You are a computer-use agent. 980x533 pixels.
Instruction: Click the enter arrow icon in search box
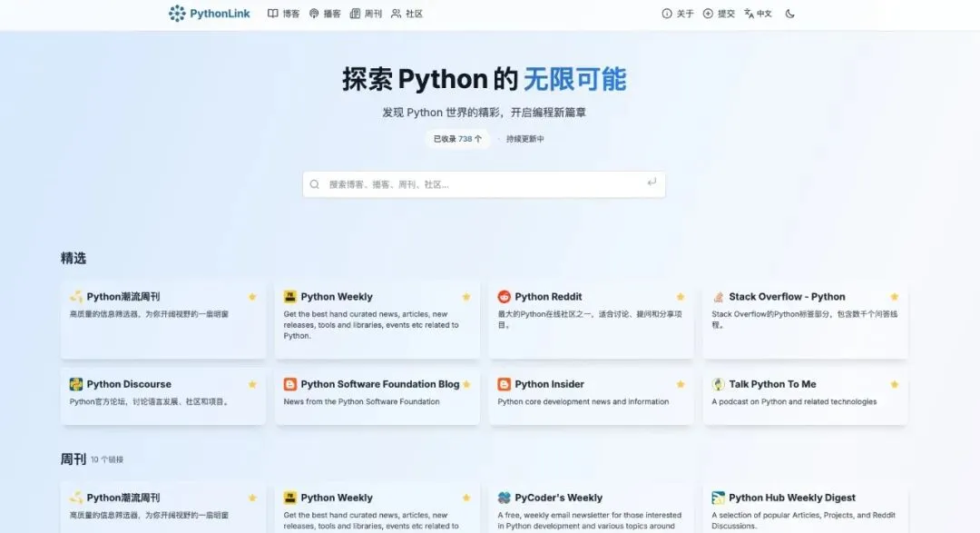652,182
